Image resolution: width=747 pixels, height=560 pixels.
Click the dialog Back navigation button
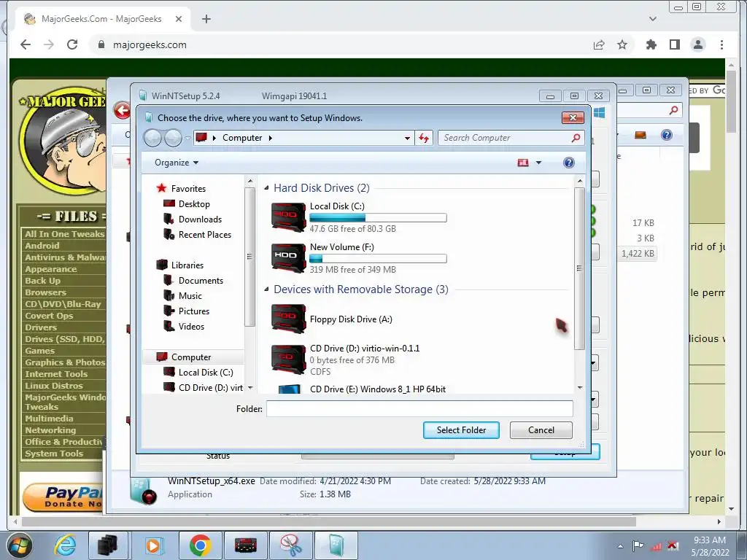[152, 138]
